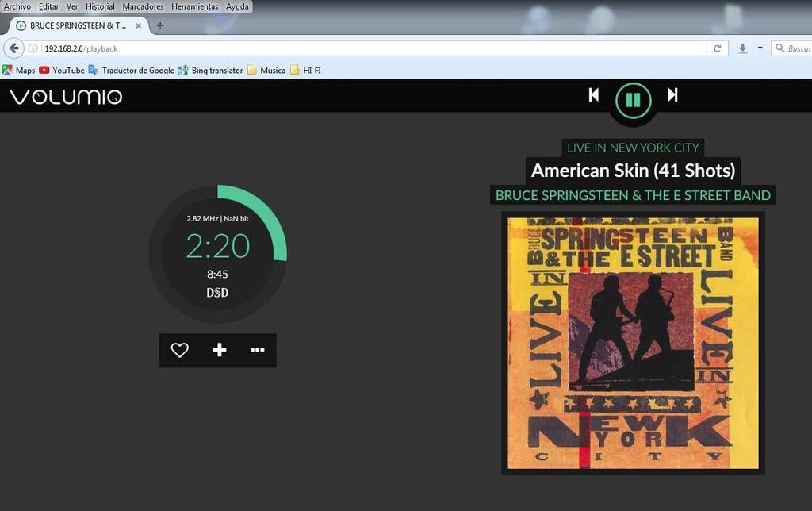This screenshot has width=812, height=511.
Task: Open the Live in New York City album art
Action: click(x=633, y=343)
